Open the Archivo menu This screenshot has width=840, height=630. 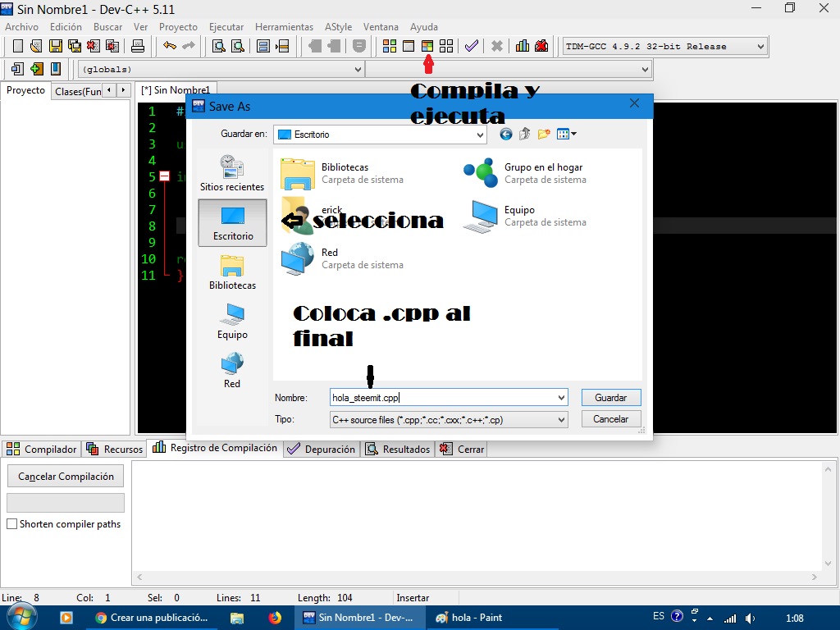click(21, 27)
